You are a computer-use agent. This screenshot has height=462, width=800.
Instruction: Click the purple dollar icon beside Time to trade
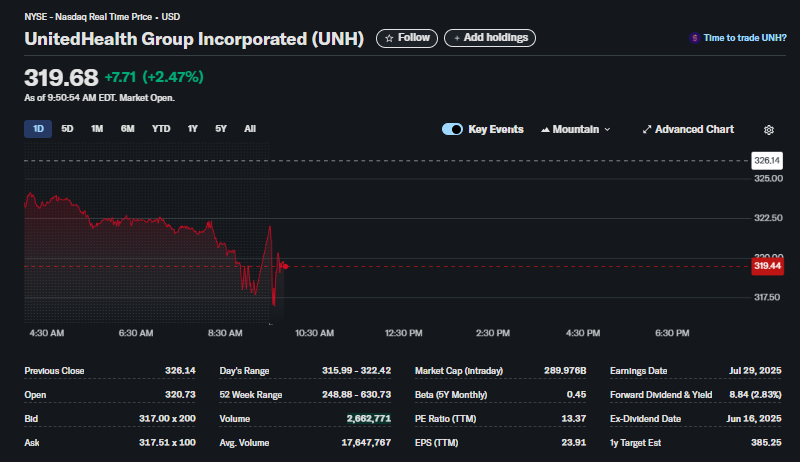[694, 38]
